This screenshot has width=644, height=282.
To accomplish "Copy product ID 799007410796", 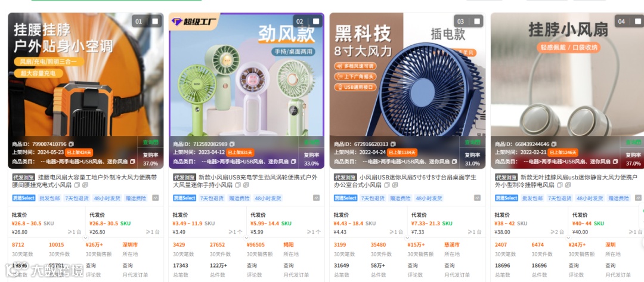I will coord(71,144).
